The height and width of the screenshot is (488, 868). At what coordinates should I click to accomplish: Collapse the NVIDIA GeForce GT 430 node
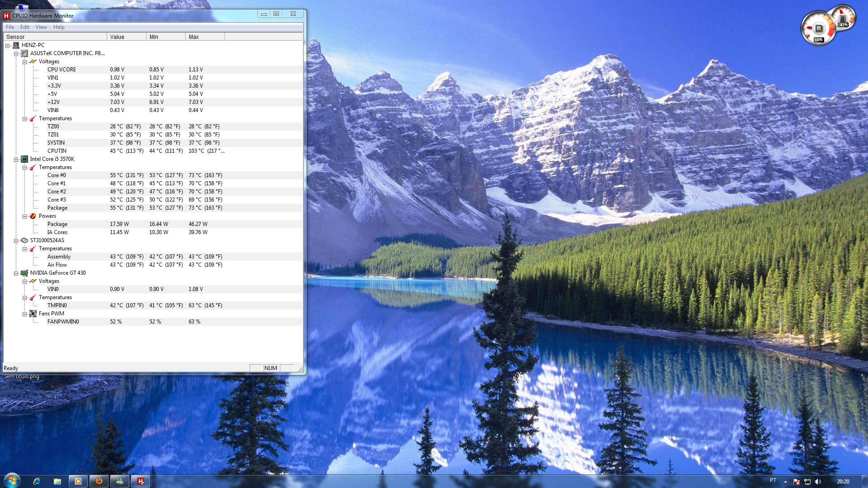(16, 273)
